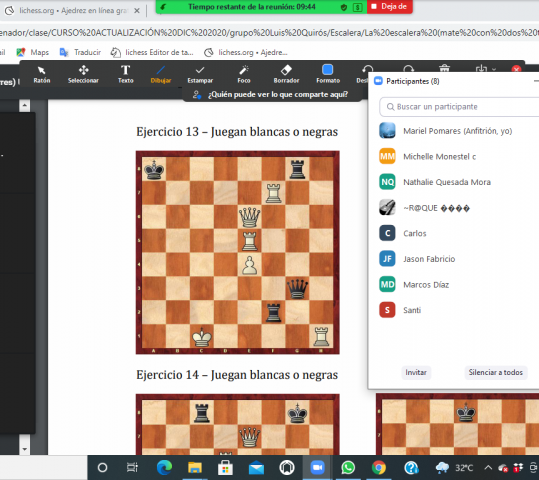539x480 pixels.
Task: Click the 'Ejercicio 14 – Juegan blancas o negras' heading
Action: (237, 375)
